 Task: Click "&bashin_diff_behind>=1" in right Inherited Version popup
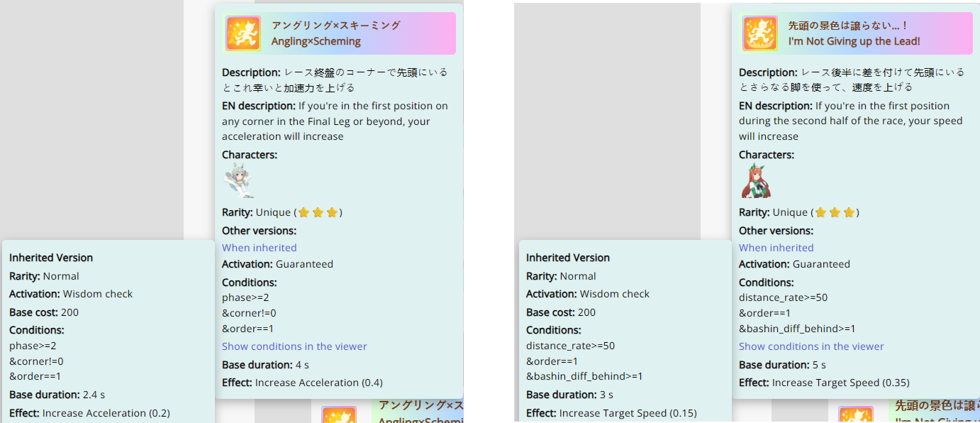pos(584,377)
